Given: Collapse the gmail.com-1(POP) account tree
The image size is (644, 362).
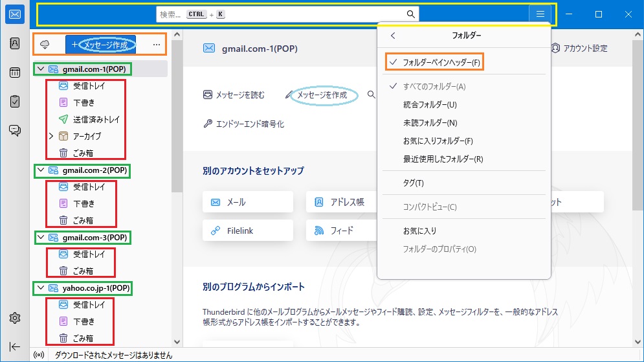Looking at the screenshot, I should click(x=41, y=69).
